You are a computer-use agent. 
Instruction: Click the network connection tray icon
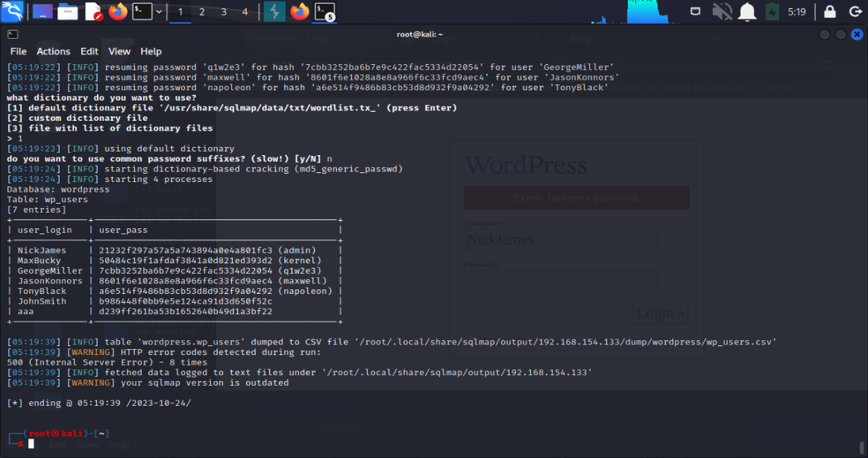tap(695, 11)
